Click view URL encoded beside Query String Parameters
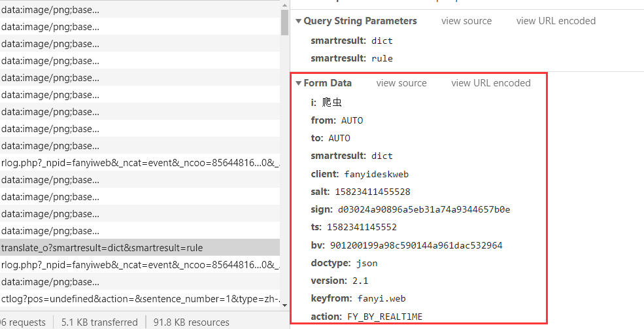Viewport: 644px width, 329px height. 556,21
